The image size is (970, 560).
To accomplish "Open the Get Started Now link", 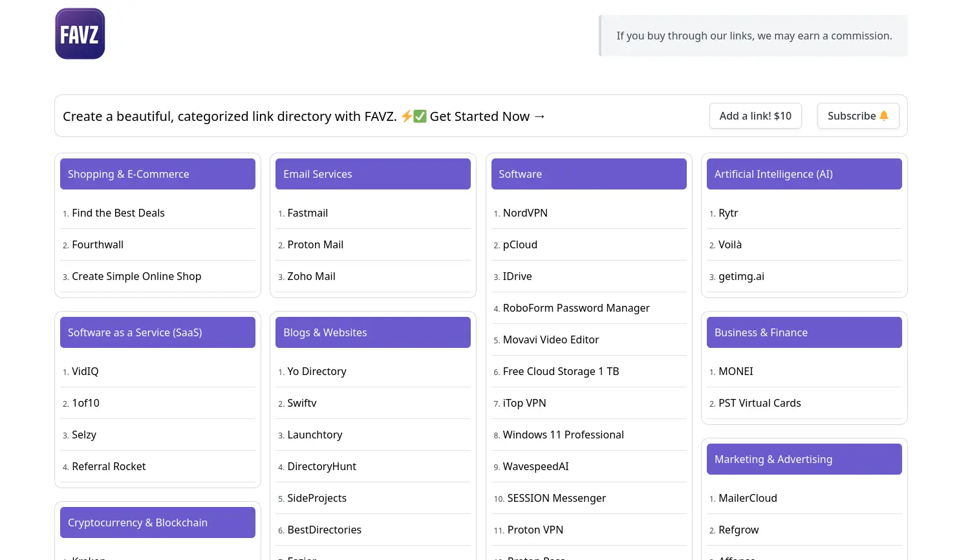I will tap(488, 116).
